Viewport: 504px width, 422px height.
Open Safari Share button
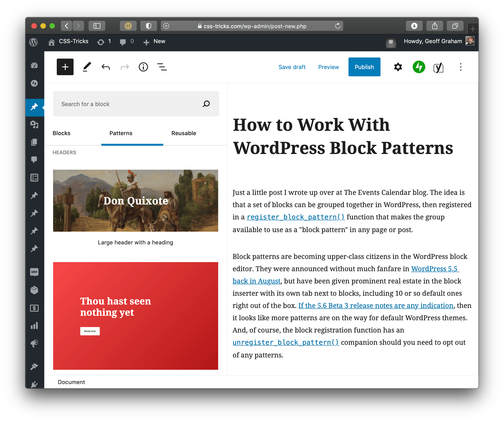coord(435,26)
